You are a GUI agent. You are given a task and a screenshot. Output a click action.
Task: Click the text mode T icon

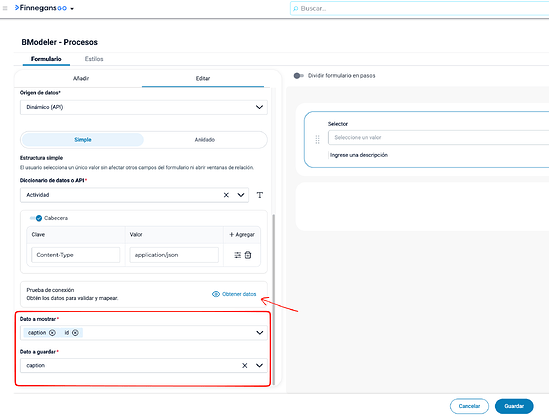259,195
